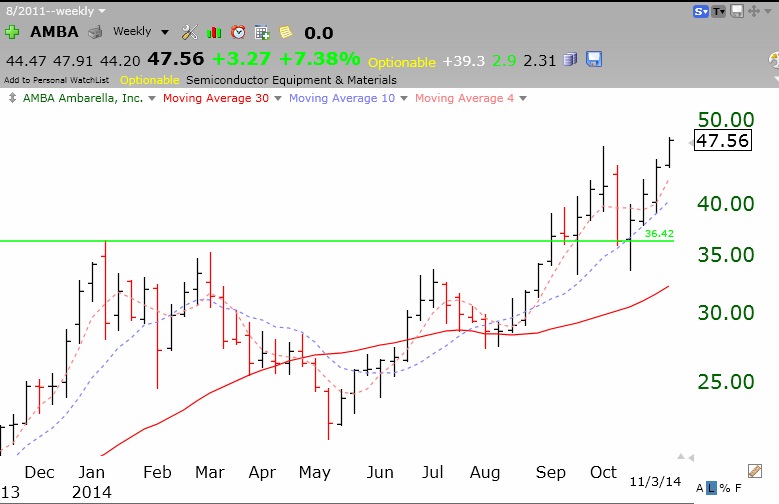The width and height of the screenshot is (779, 504).
Task: Click the printer icon next to AMBA
Action: click(95, 32)
